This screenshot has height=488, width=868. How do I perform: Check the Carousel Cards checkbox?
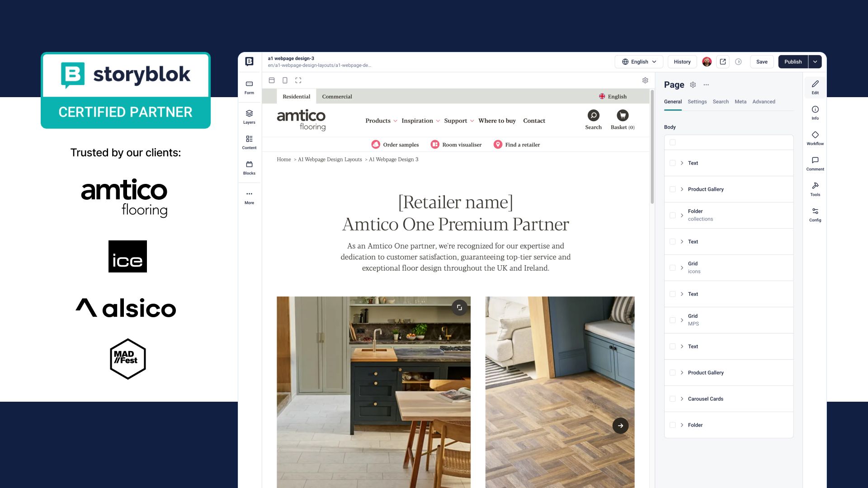click(673, 399)
